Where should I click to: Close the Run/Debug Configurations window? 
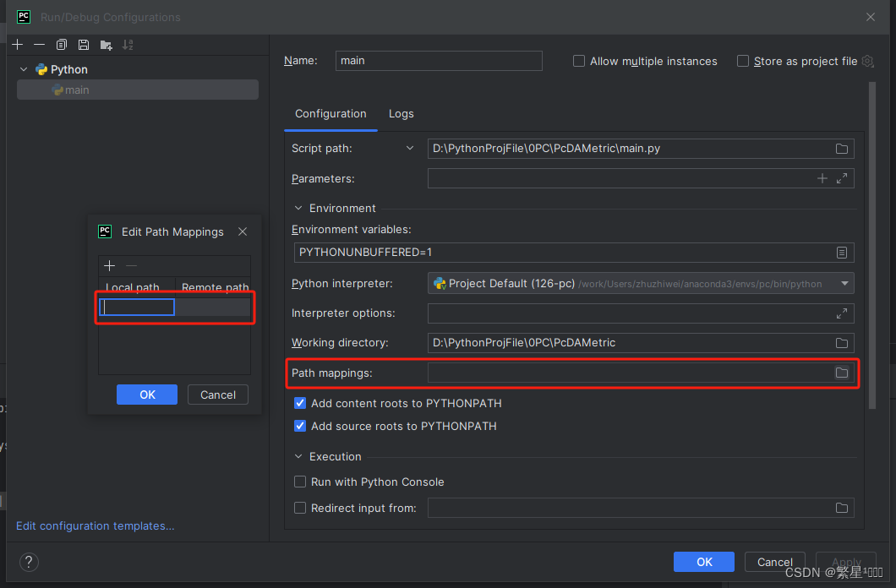[x=871, y=17]
